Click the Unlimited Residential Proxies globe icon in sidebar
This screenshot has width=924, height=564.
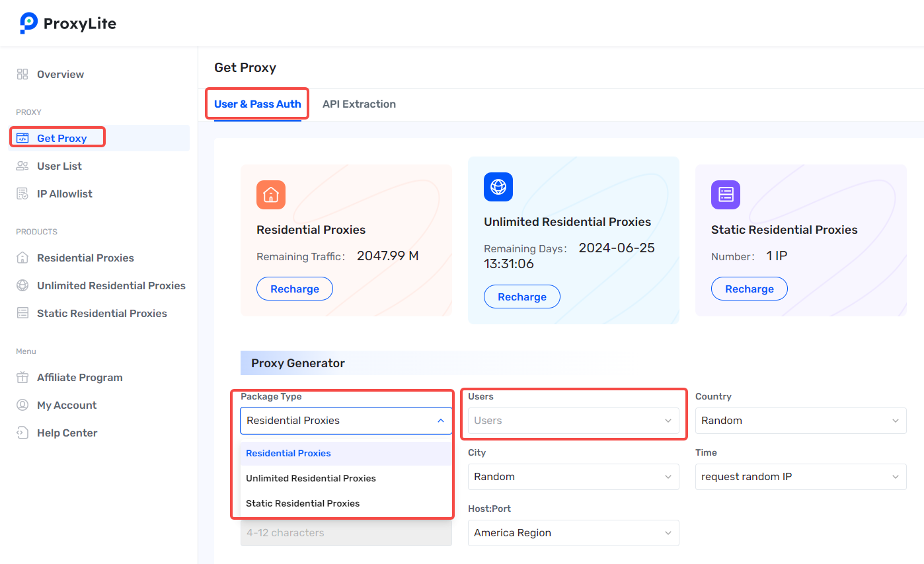22,285
